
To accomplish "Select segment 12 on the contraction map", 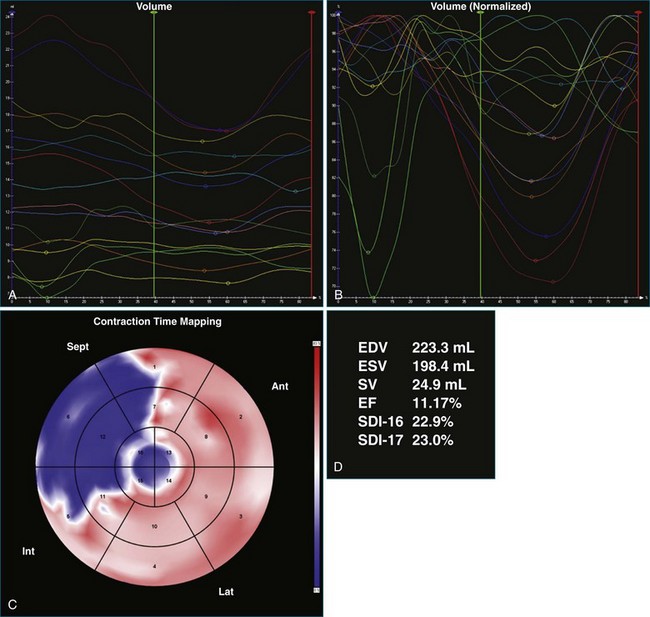I will click(x=103, y=437).
